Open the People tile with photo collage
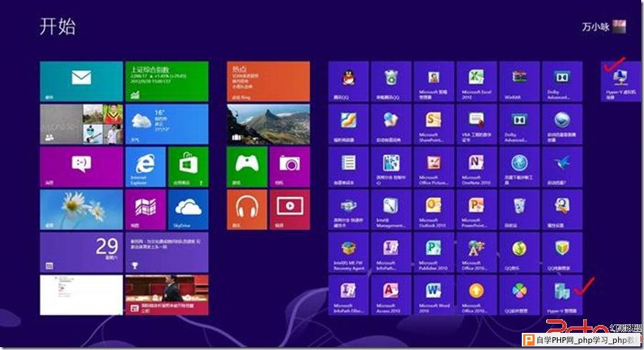The image size is (644, 350). [x=81, y=124]
